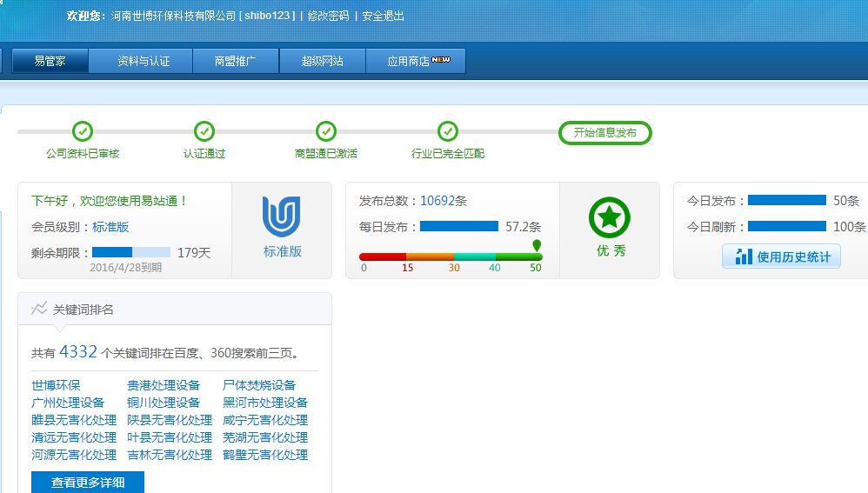Click the 关键词排名 trend line icon

coord(39,308)
